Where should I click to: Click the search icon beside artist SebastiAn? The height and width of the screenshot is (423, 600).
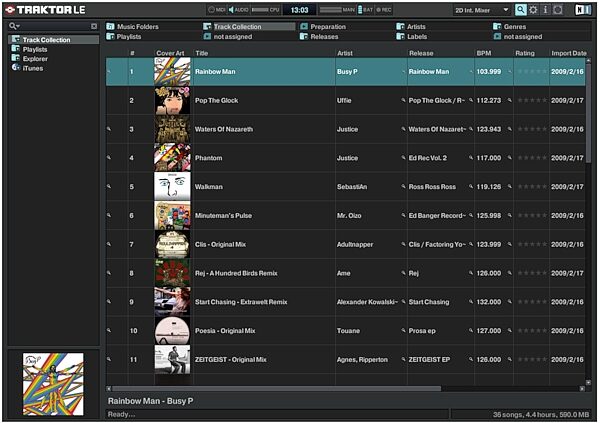(x=403, y=186)
